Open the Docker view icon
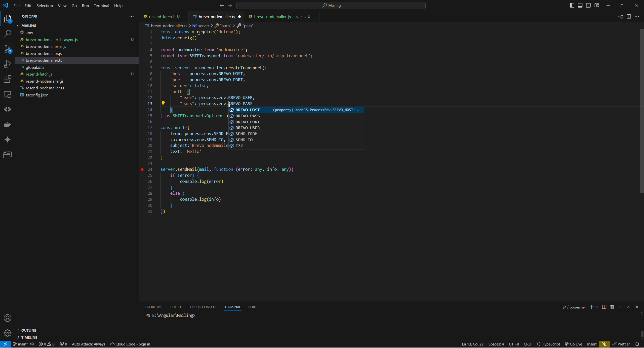The image size is (644, 348). pyautogui.click(x=8, y=124)
